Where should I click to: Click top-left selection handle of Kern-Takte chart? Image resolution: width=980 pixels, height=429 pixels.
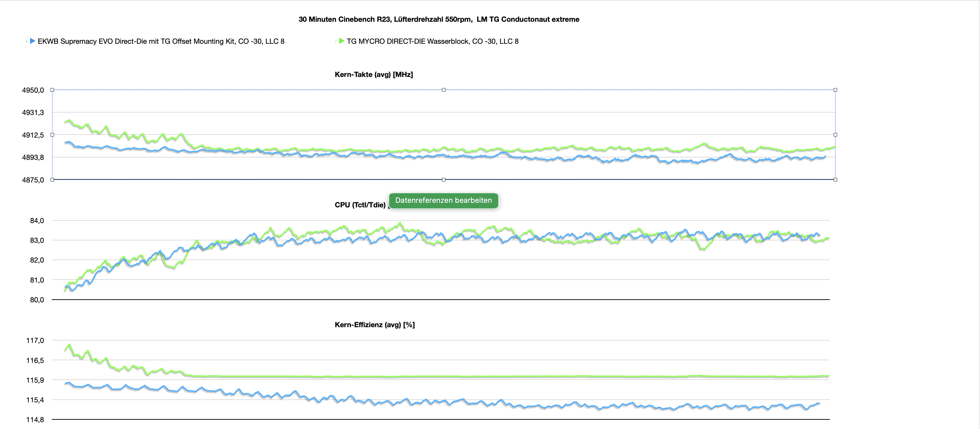[53, 90]
